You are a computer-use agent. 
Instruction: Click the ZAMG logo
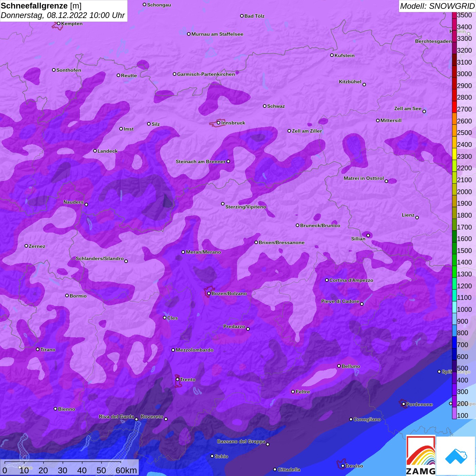point(421,456)
